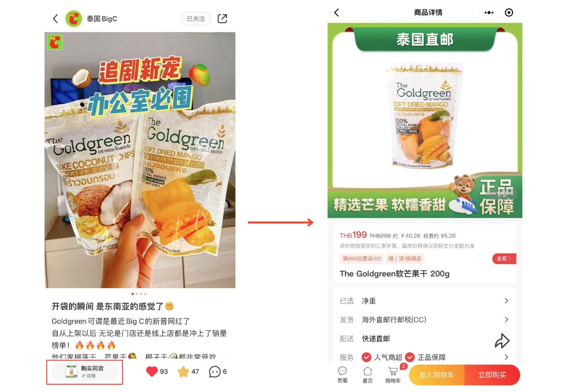Expand the 已选 净重 option row

click(x=424, y=301)
